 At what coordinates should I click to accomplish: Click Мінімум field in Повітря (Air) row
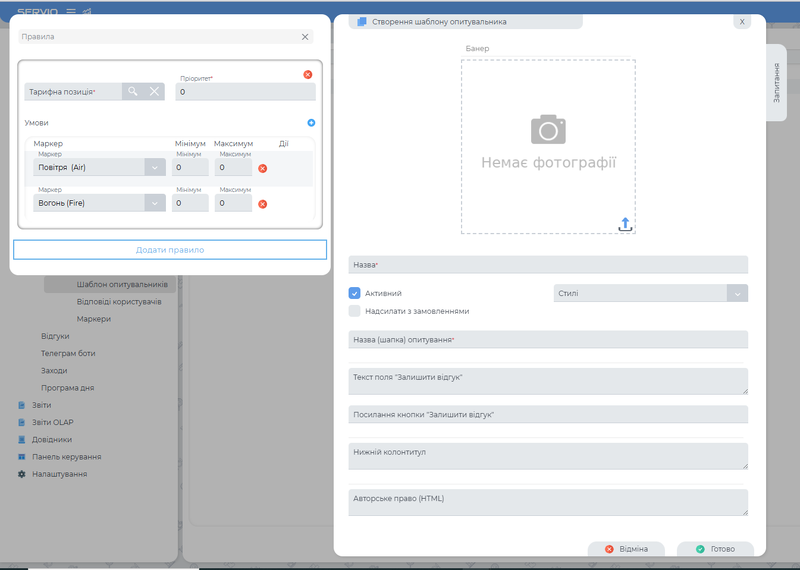(x=190, y=167)
